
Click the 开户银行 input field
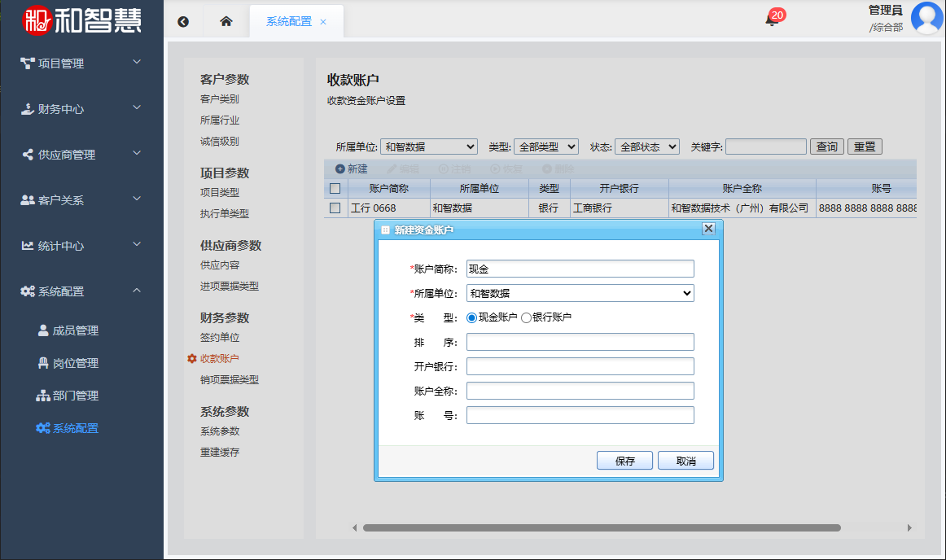580,366
